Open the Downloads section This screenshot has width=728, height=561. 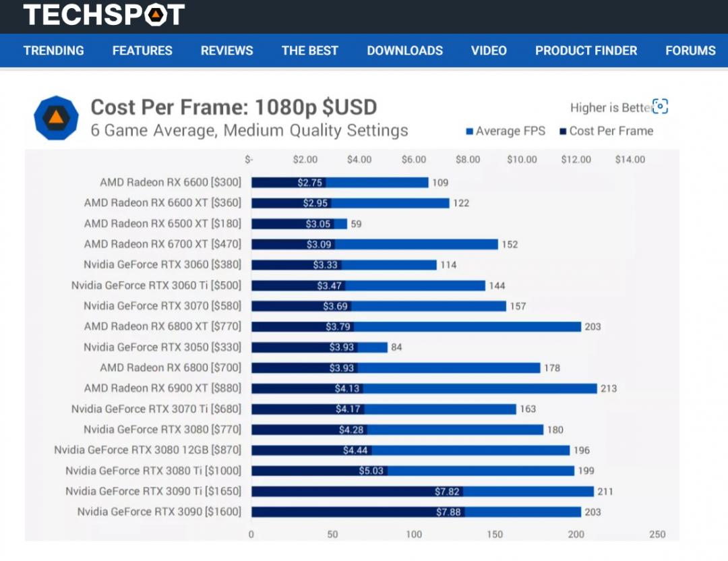pos(405,51)
